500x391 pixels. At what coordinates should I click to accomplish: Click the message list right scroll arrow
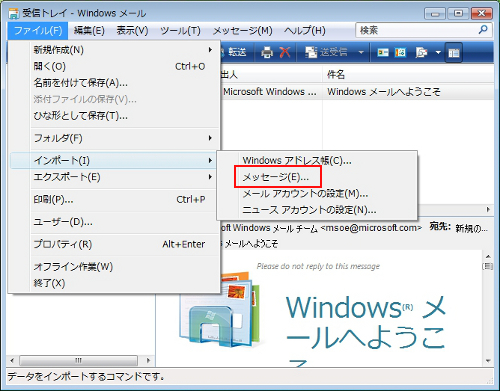488,209
